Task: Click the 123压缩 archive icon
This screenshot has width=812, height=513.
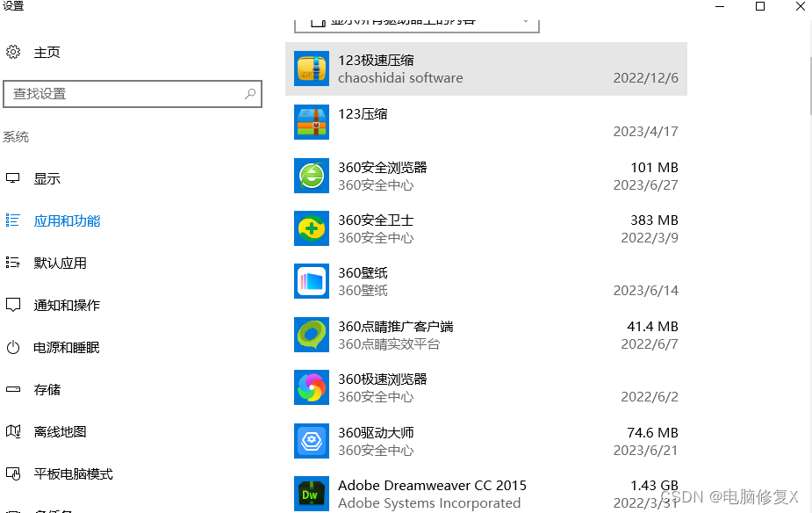Action: pos(312,122)
